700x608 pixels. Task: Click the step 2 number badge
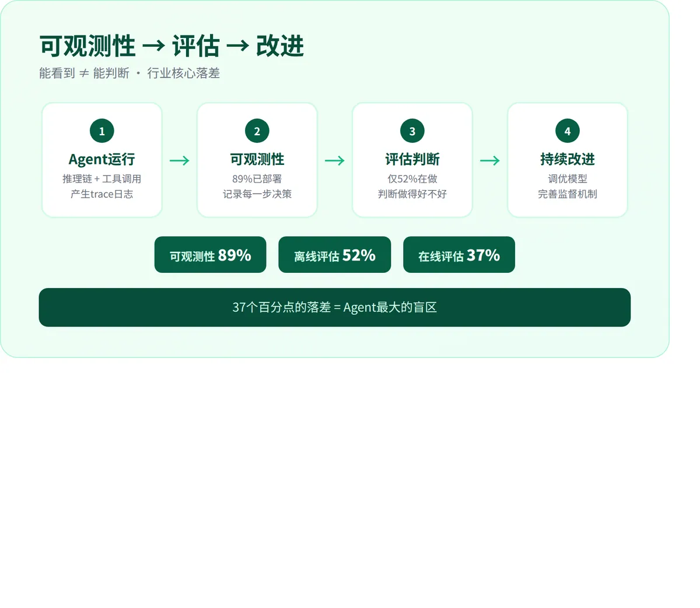[257, 131]
